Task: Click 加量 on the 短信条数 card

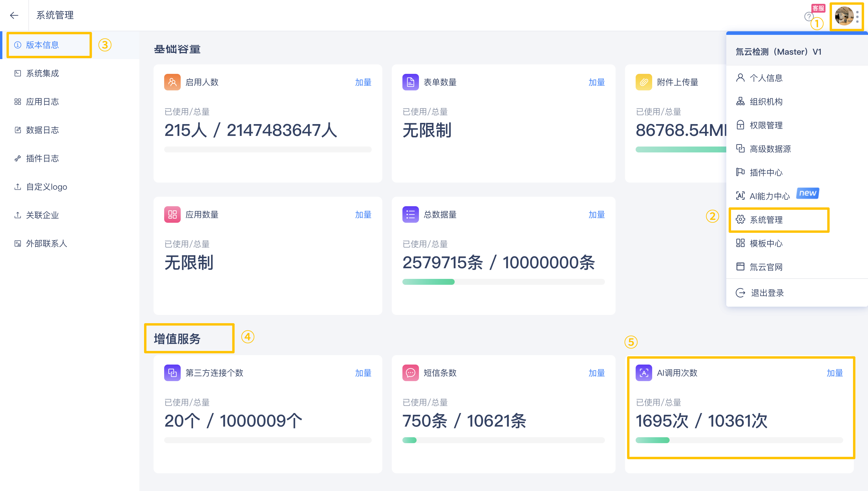Action: click(x=596, y=373)
